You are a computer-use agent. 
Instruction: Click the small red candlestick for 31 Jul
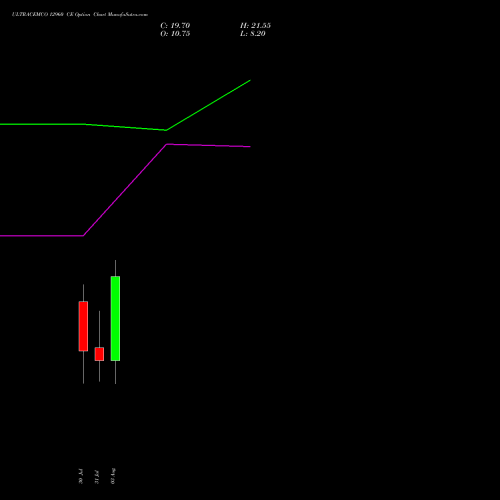99,354
